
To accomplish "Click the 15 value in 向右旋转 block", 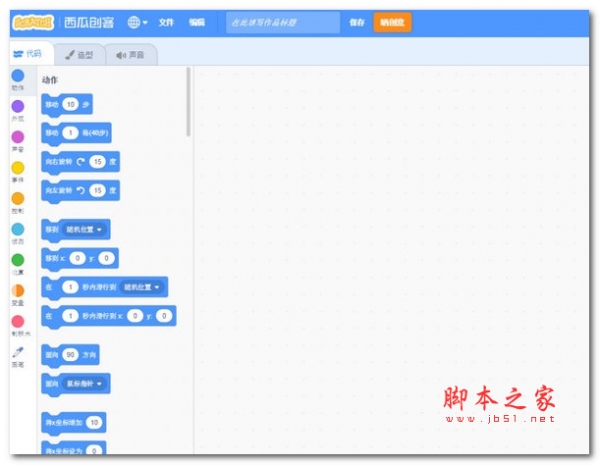I will (98, 162).
